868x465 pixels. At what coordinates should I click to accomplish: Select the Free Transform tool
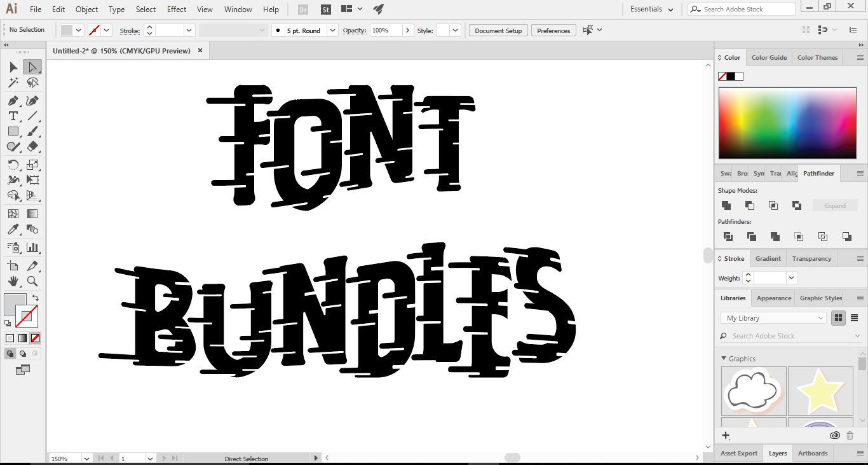coord(32,180)
